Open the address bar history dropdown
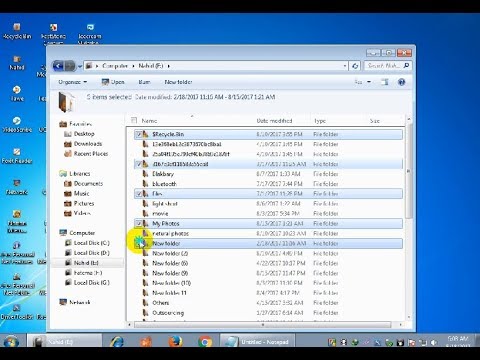 pos(345,66)
